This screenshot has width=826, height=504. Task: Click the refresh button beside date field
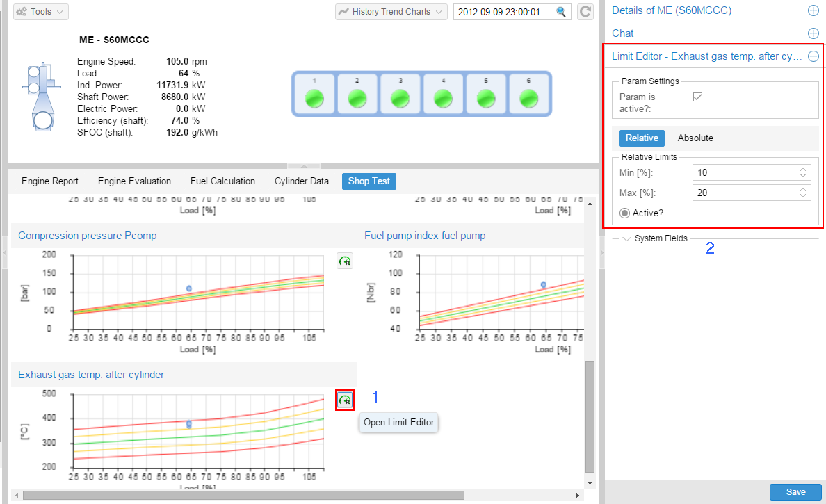click(x=585, y=12)
